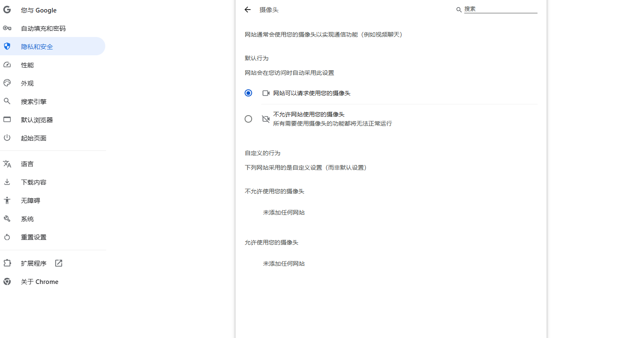Click the back arrow next to 摄像头
Viewport: 644px width, 338px height.
(x=248, y=10)
